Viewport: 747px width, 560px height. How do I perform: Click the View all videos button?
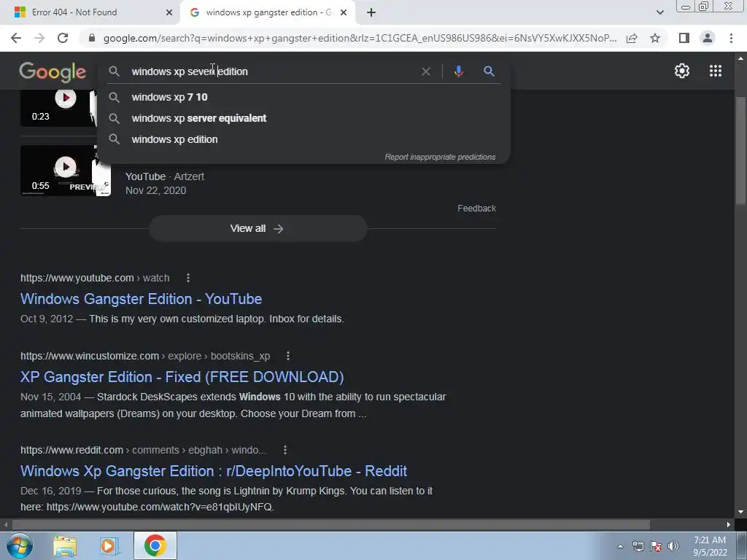[x=258, y=228]
